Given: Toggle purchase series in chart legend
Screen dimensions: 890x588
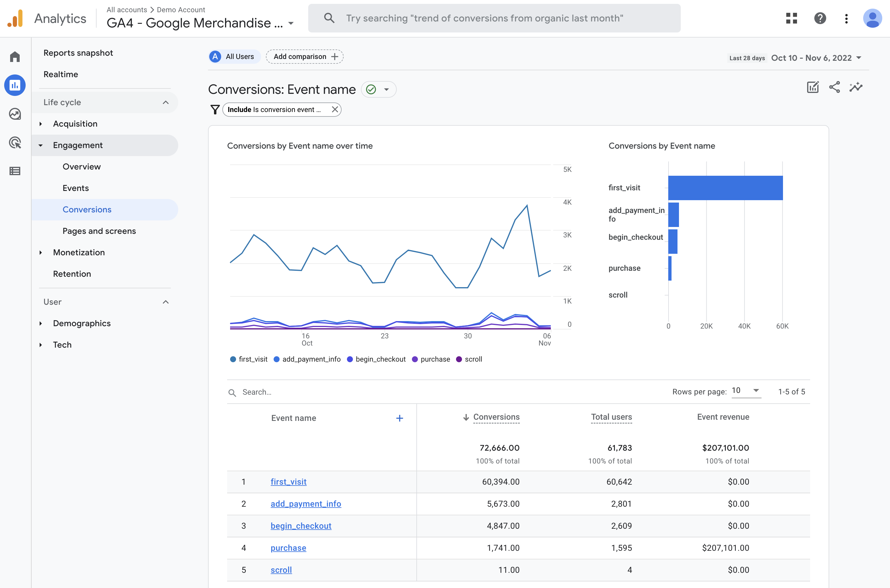Looking at the screenshot, I should [x=431, y=359].
